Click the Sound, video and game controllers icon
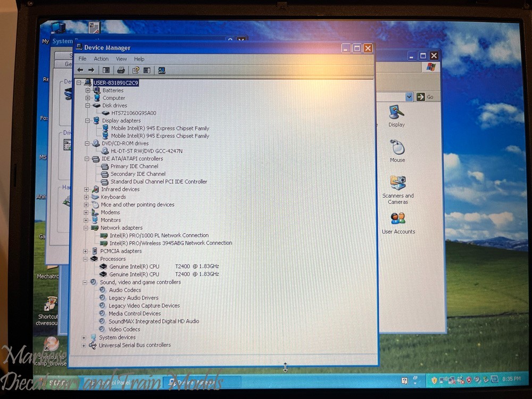This screenshot has height=399, width=532. coord(94,282)
